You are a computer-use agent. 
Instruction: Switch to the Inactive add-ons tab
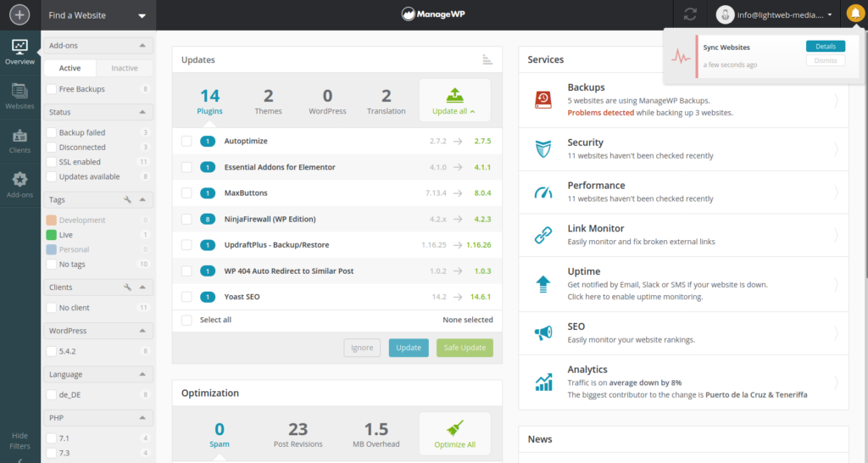coord(125,68)
